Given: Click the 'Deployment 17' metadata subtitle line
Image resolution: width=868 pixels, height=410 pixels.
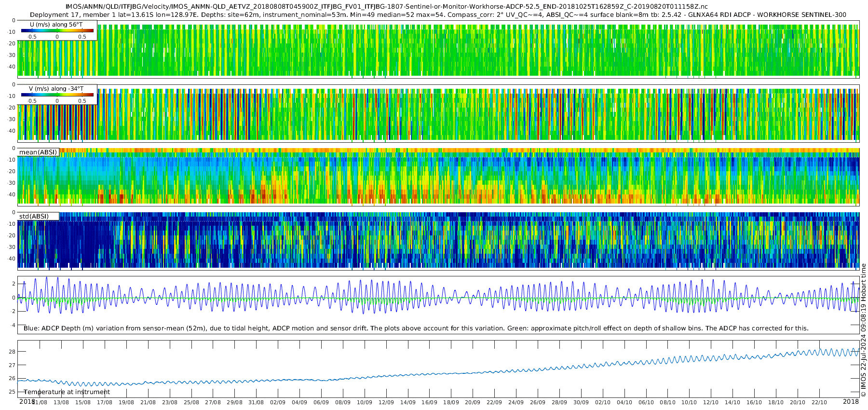Looking at the screenshot, I should pos(438,14).
